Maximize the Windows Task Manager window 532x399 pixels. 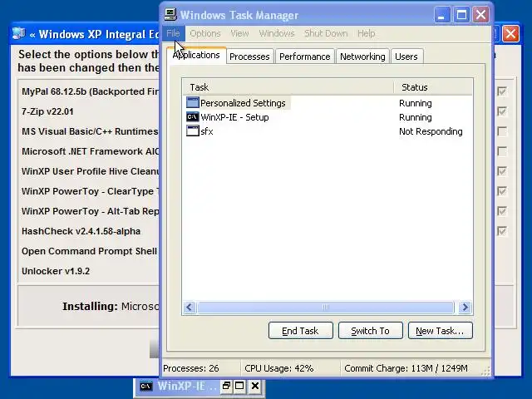tap(461, 15)
